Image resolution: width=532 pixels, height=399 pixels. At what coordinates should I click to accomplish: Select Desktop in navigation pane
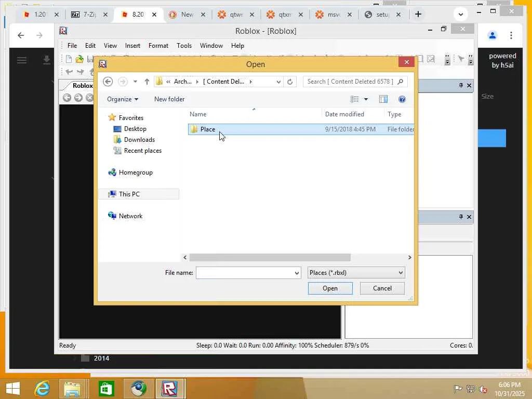135,129
